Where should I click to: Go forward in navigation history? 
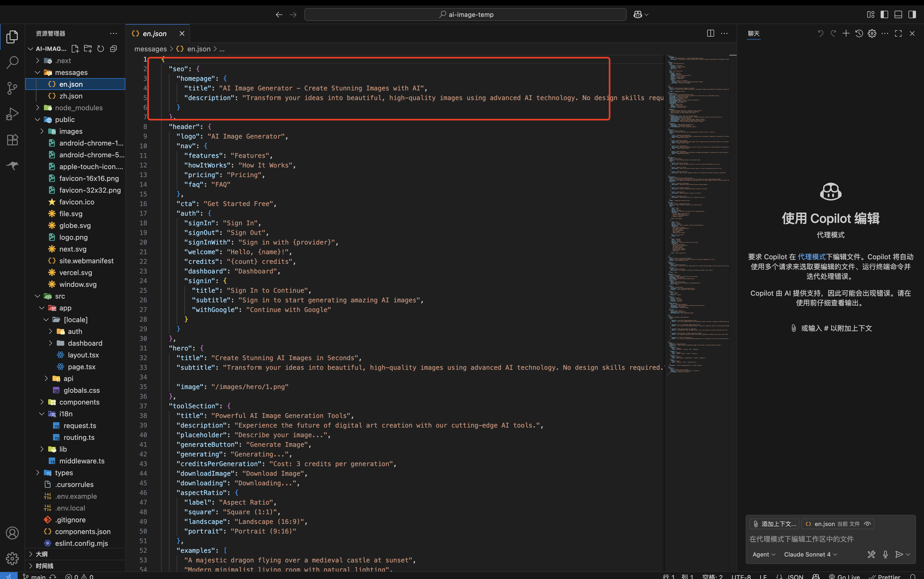pyautogui.click(x=293, y=14)
